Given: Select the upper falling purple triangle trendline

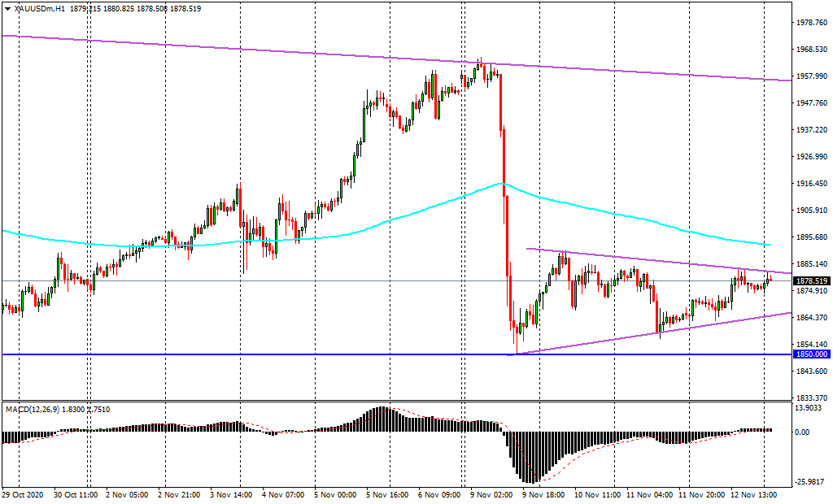Looking at the screenshot, I should pos(651,260).
